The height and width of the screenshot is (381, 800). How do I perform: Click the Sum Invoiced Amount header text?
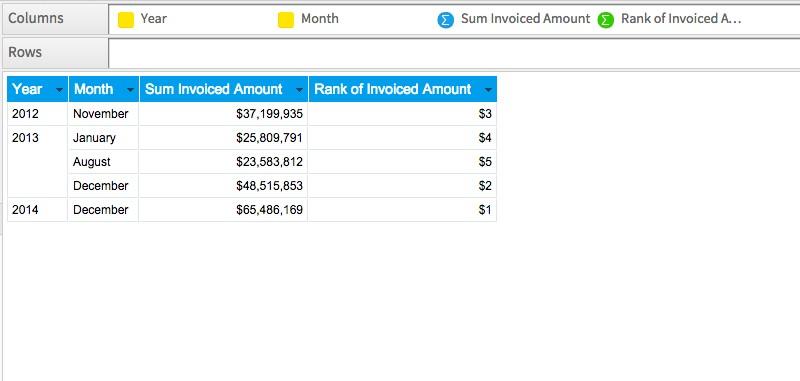tap(213, 89)
